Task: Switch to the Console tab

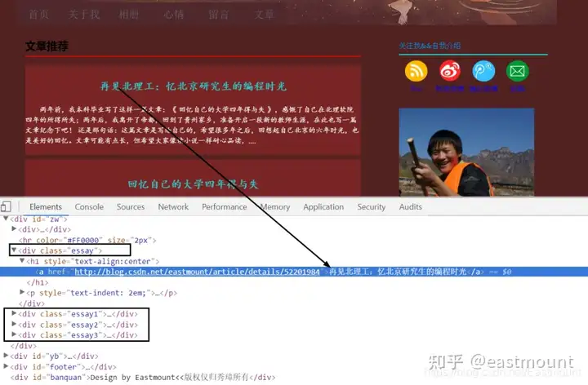Action: 89,206
